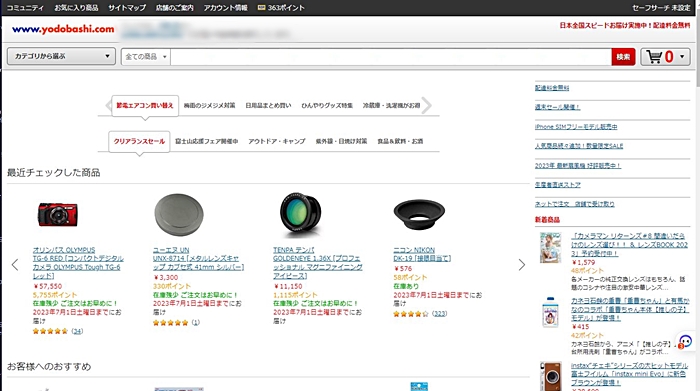Open the TENPA GOLDENEYE 1.36X product link
The height and width of the screenshot is (391, 700).
[x=317, y=263]
